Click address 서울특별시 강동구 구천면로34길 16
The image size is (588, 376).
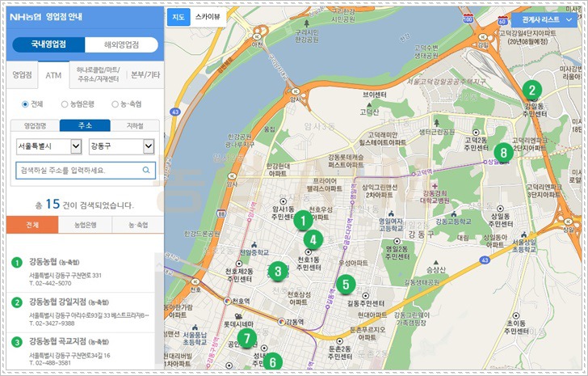(x=69, y=355)
